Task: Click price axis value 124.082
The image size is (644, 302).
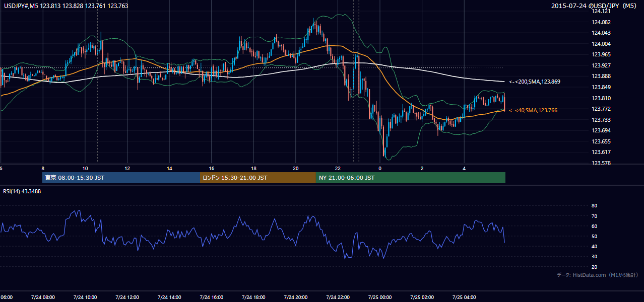Action: (601, 22)
